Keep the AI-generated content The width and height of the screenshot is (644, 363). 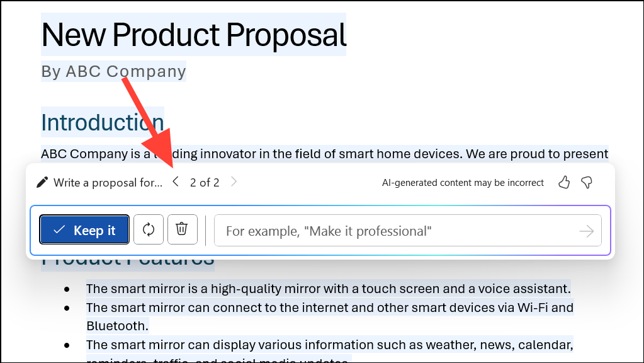coord(84,229)
